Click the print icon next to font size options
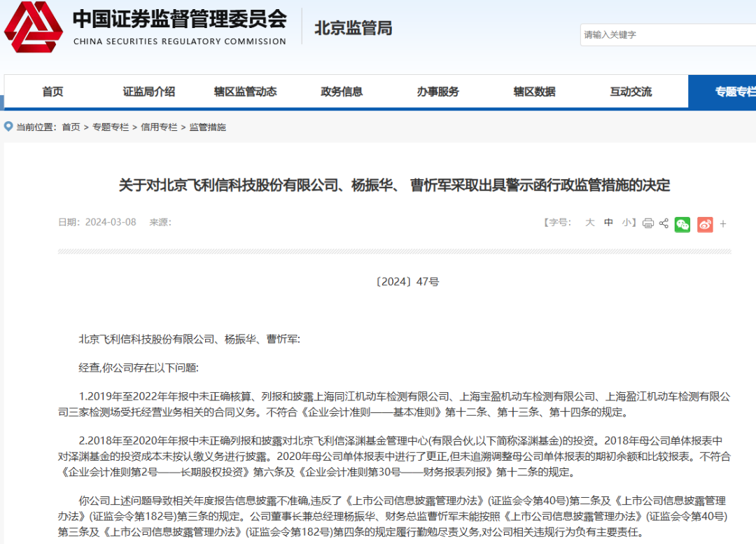This screenshot has width=756, height=544. 648,224
